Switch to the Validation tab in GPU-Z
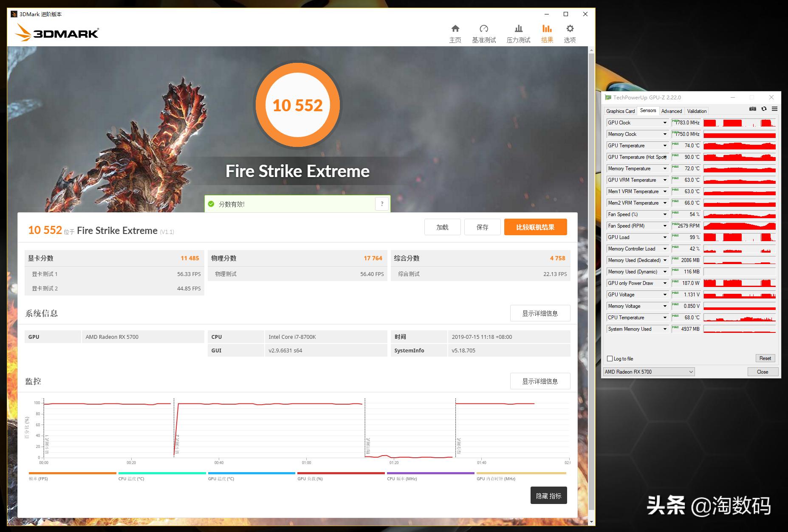The image size is (788, 532). coord(697,111)
